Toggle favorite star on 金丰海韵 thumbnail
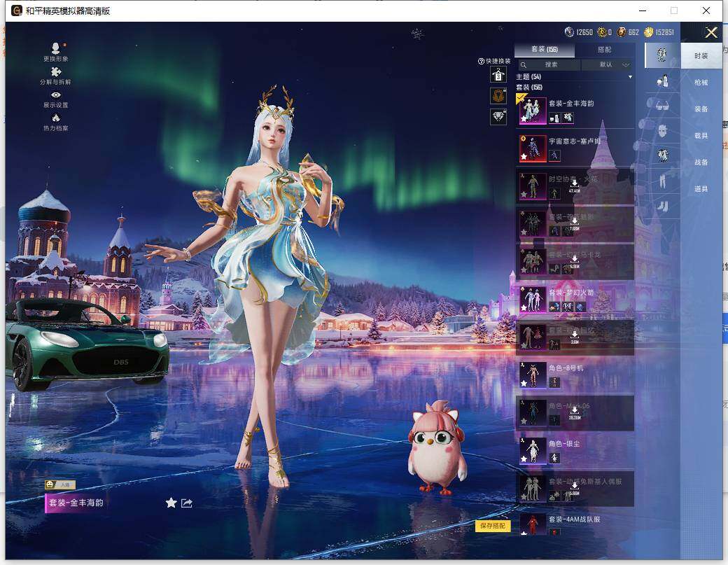 (x=524, y=119)
